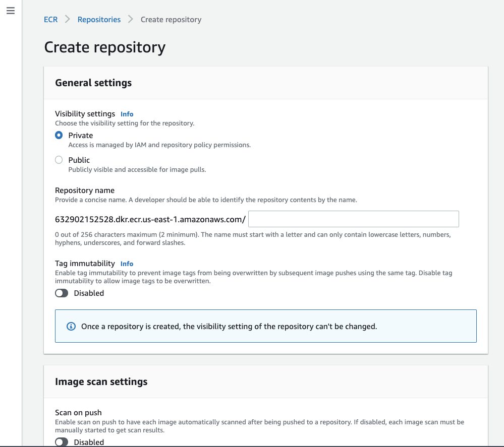Select the Private visibility option
This screenshot has width=504, height=447.
[x=59, y=135]
